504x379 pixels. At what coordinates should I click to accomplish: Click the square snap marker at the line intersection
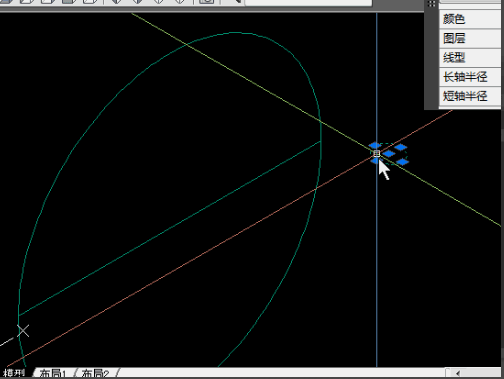point(377,153)
